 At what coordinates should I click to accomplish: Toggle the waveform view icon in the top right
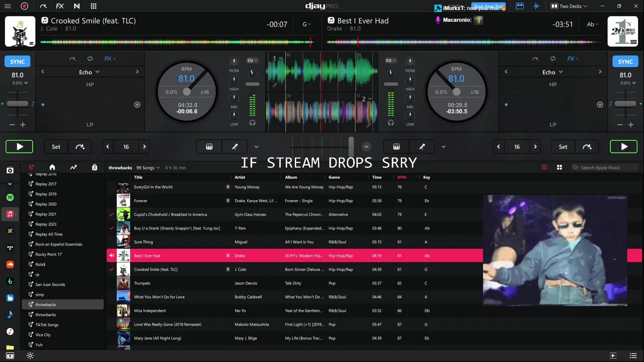[x=537, y=6]
